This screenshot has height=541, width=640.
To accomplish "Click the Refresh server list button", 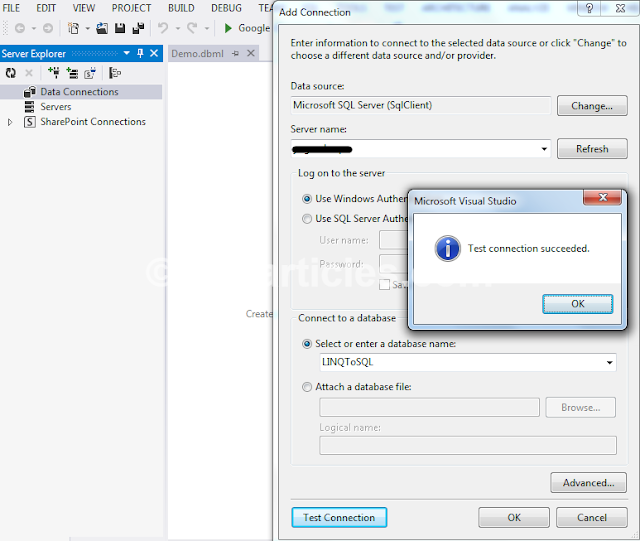I will (592, 149).
